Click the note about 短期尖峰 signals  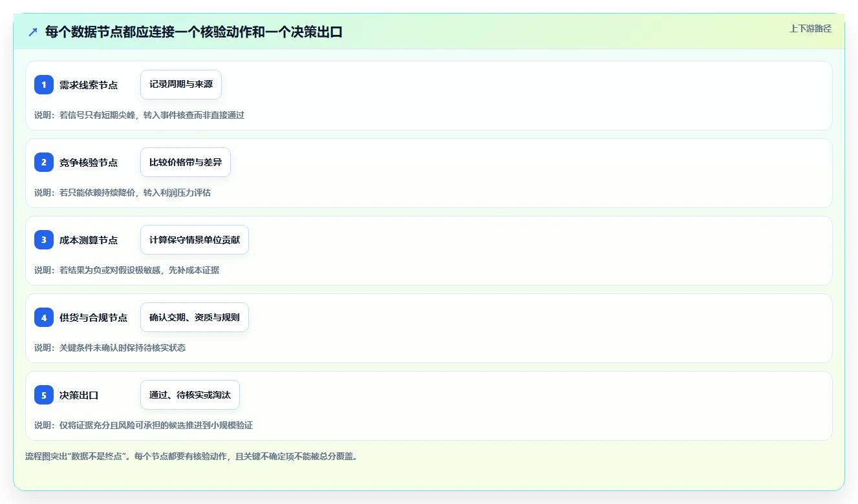pos(140,115)
